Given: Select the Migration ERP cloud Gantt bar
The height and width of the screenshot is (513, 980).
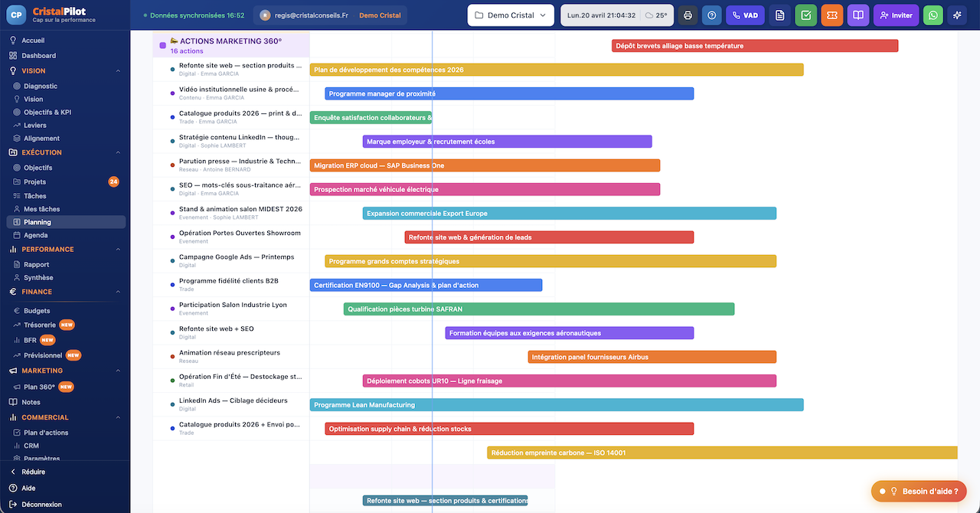Looking at the screenshot, I should point(484,165).
